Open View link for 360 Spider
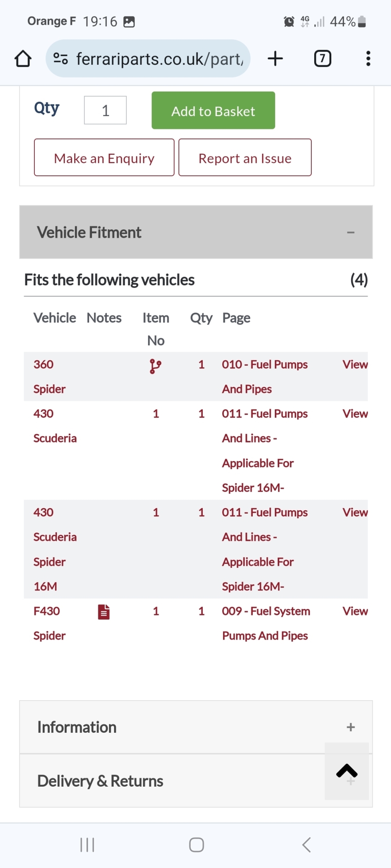Viewport: 391px width, 868px height. 355,364
